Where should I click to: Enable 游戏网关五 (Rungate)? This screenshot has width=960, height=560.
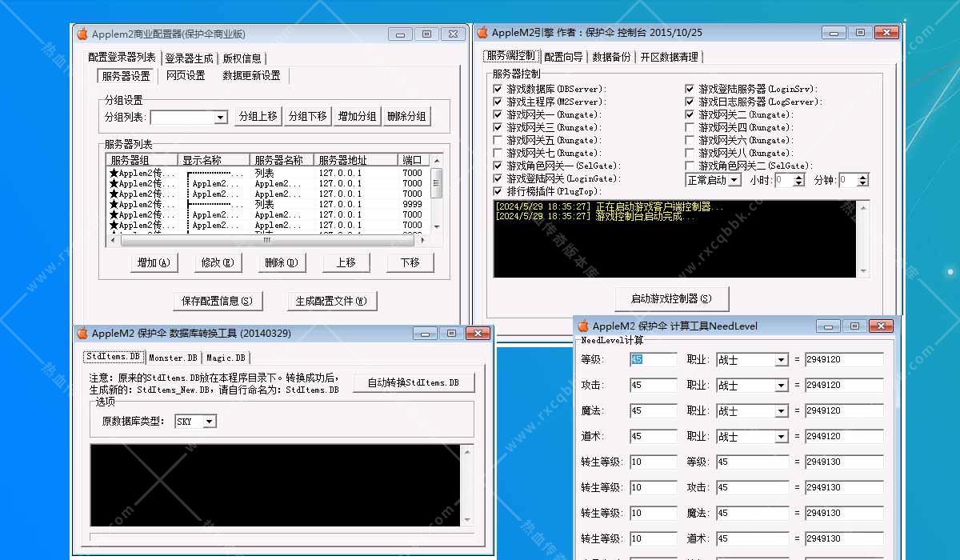click(x=499, y=140)
